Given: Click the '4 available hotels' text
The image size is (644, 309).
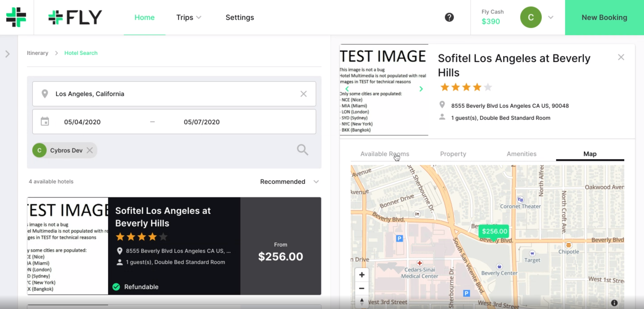Looking at the screenshot, I should click(x=51, y=181).
